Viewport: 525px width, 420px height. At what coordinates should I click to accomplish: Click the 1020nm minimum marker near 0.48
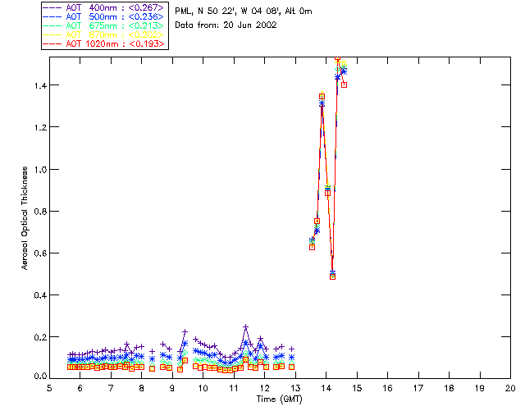pyautogui.click(x=332, y=276)
